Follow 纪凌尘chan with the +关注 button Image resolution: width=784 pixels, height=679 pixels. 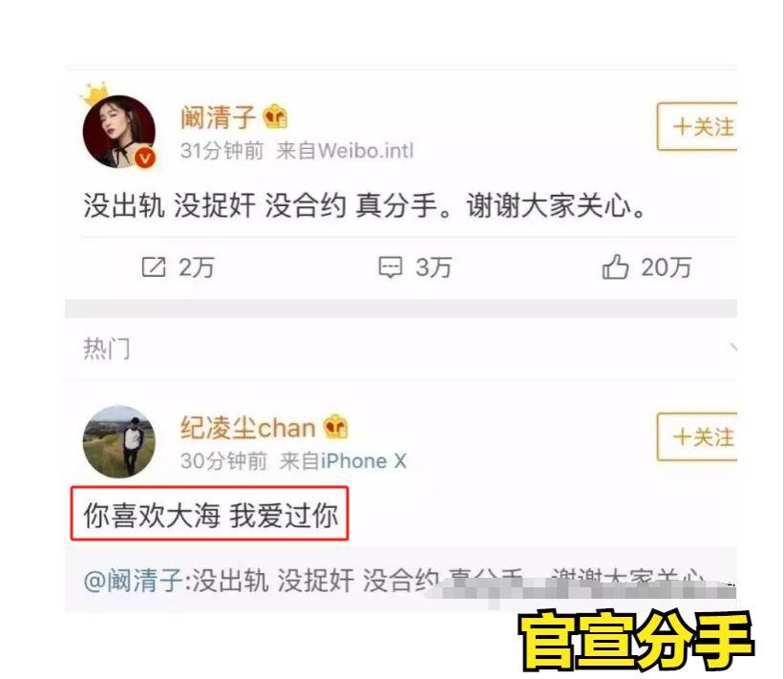[697, 436]
